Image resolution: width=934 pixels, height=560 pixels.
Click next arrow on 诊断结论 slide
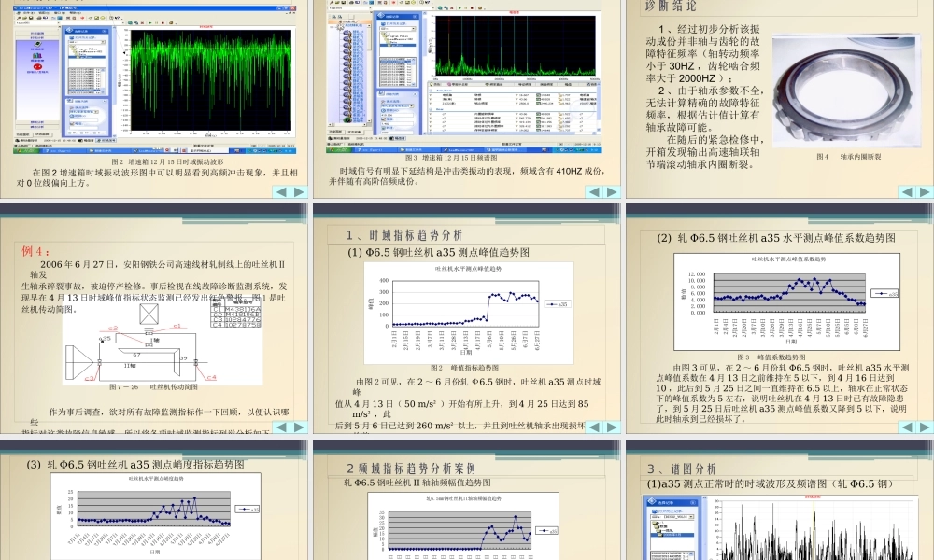click(925, 191)
